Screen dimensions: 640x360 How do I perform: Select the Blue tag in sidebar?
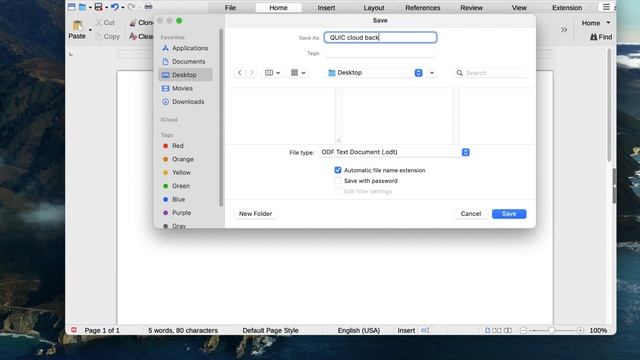[x=174, y=199]
